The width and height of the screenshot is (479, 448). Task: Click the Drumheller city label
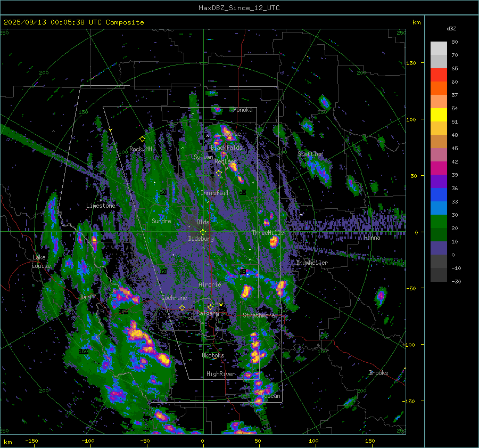pyautogui.click(x=312, y=263)
